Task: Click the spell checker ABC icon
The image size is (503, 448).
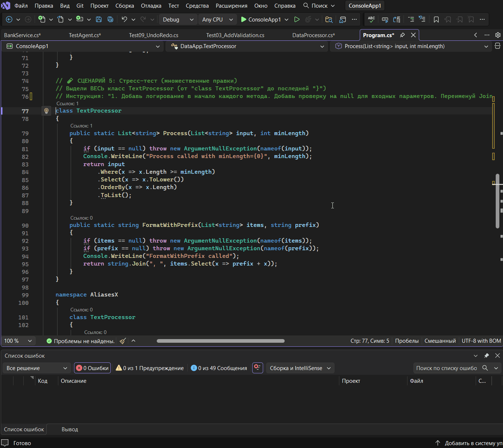Action: 371,19
